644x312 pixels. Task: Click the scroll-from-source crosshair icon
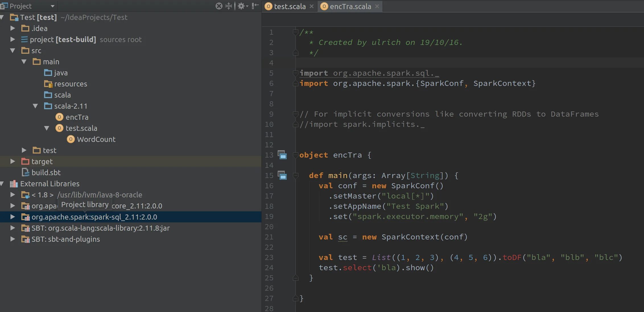pyautogui.click(x=219, y=6)
